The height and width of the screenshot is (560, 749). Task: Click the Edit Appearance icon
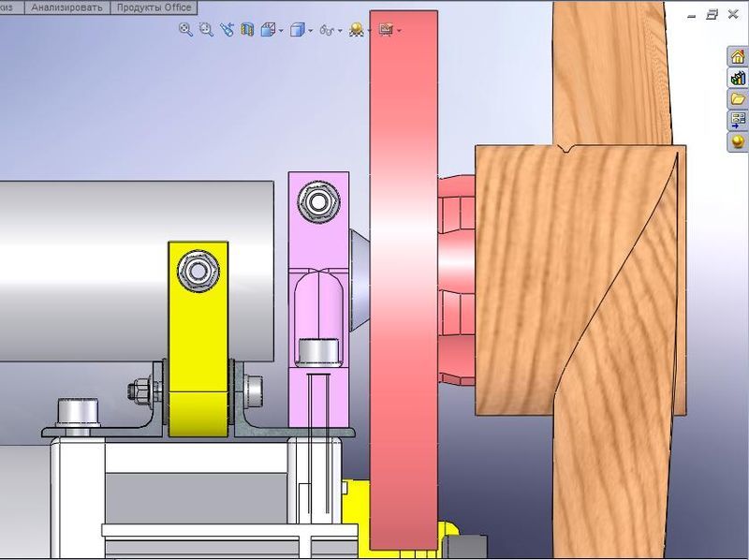(357, 30)
